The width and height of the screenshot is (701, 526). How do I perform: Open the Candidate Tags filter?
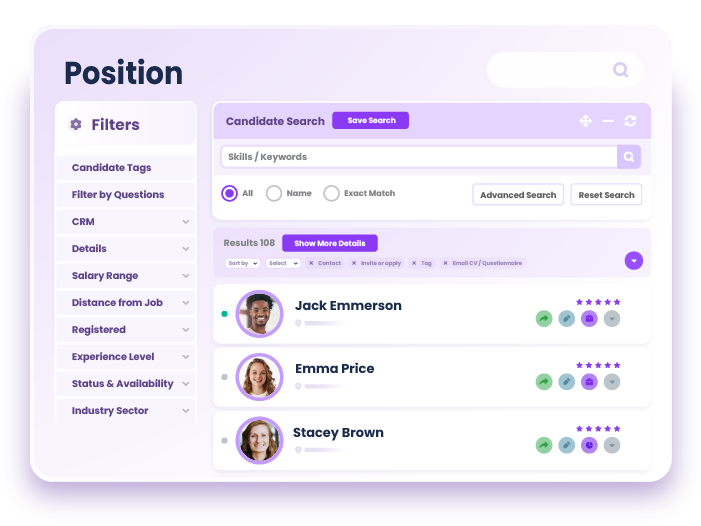(x=126, y=168)
